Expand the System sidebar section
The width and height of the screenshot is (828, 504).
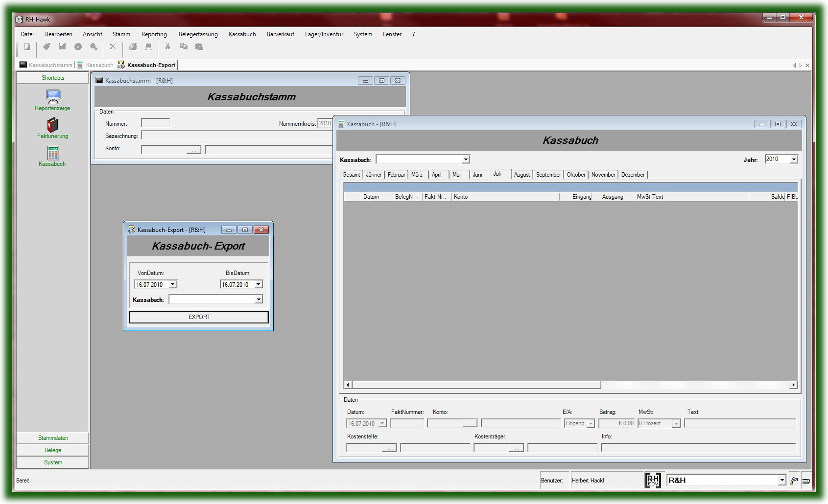53,462
